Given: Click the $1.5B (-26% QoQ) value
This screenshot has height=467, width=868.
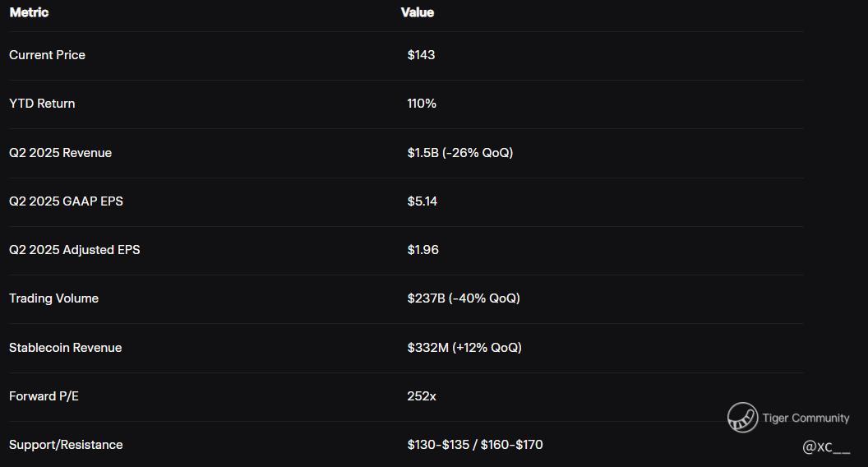Looking at the screenshot, I should tap(459, 153).
